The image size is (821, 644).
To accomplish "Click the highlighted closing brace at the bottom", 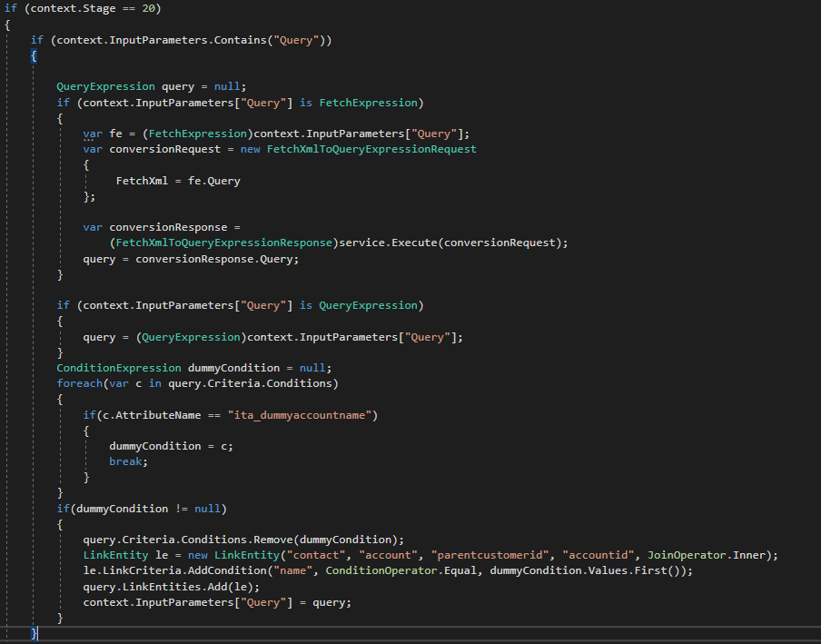I will [x=34, y=633].
